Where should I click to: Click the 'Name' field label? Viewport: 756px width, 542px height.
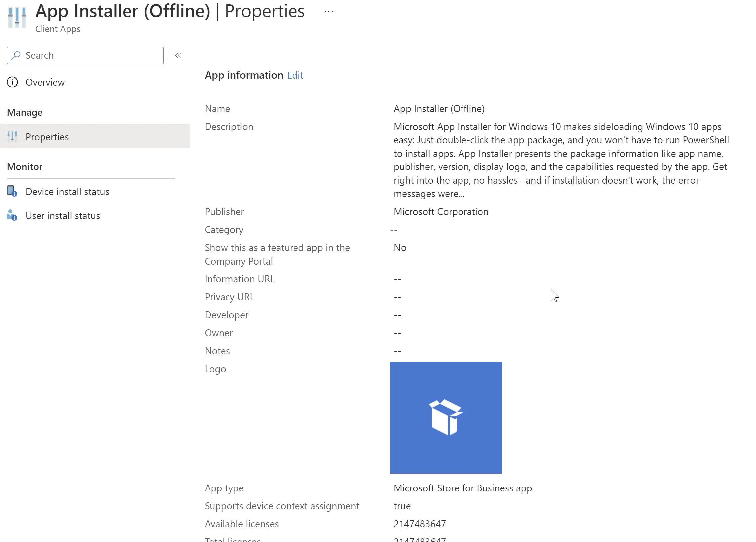tap(217, 109)
